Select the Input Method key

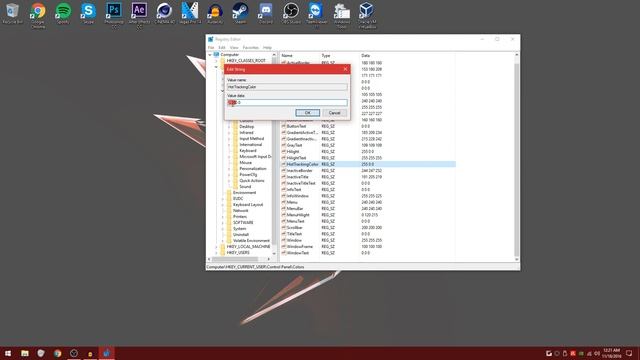[251, 139]
